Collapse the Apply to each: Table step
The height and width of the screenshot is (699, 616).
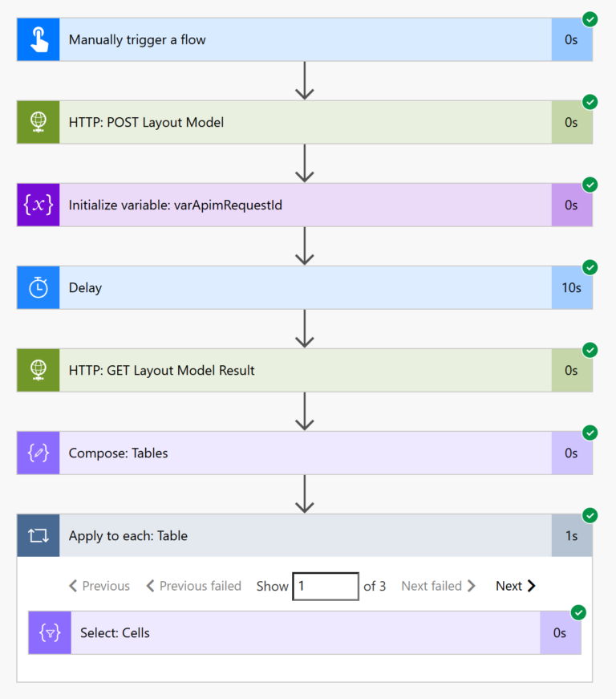(x=305, y=535)
